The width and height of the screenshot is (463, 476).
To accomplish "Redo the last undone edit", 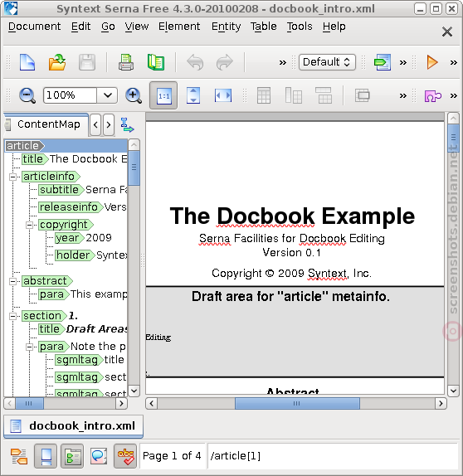I will point(225,62).
